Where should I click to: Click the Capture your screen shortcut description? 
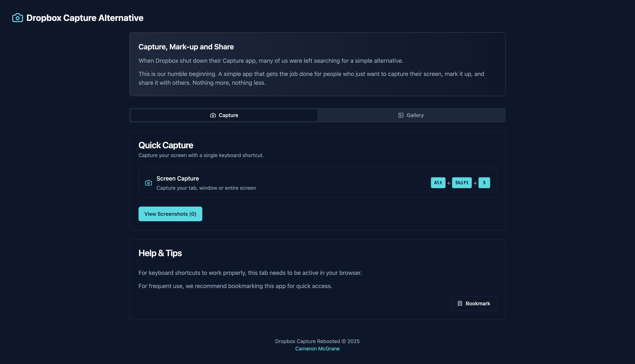point(201,155)
